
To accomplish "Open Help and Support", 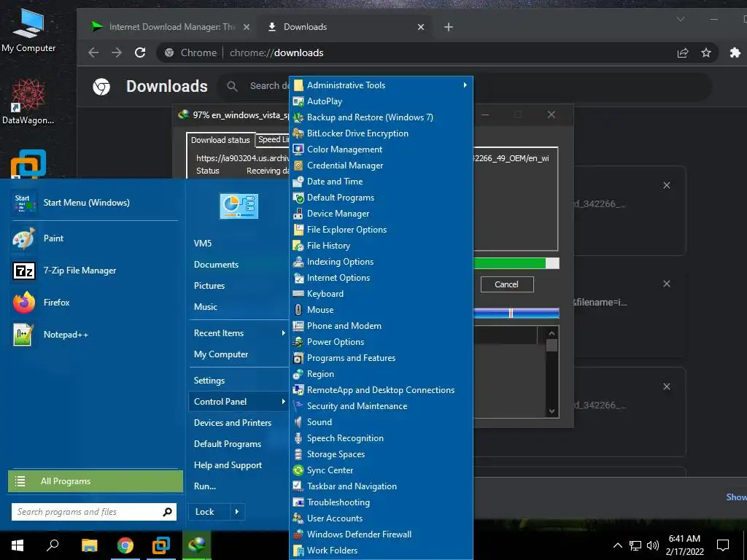I will pos(228,465).
